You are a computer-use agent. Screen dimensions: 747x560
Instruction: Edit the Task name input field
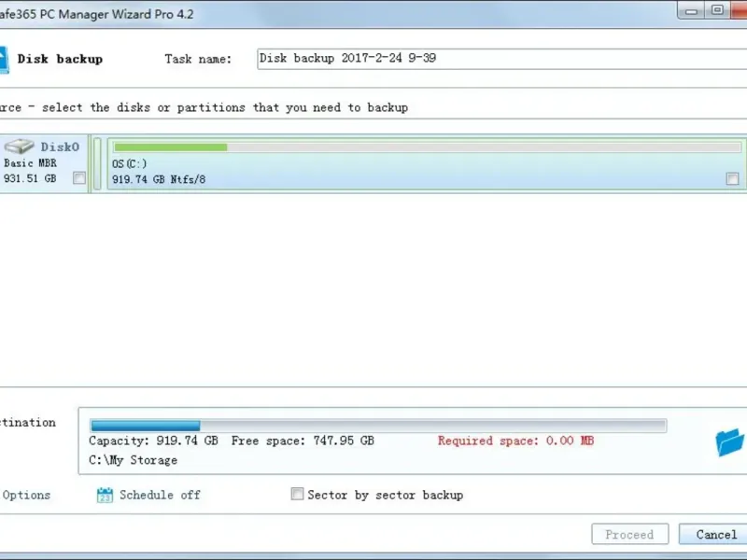(501, 59)
